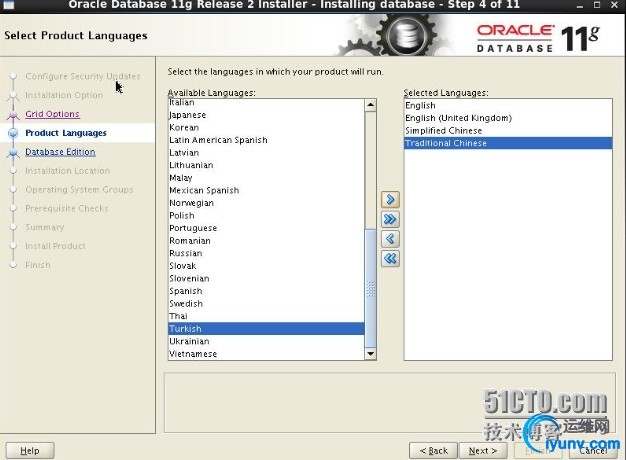Select Slovenian in Available Languages
626x460 pixels.
pos(266,278)
